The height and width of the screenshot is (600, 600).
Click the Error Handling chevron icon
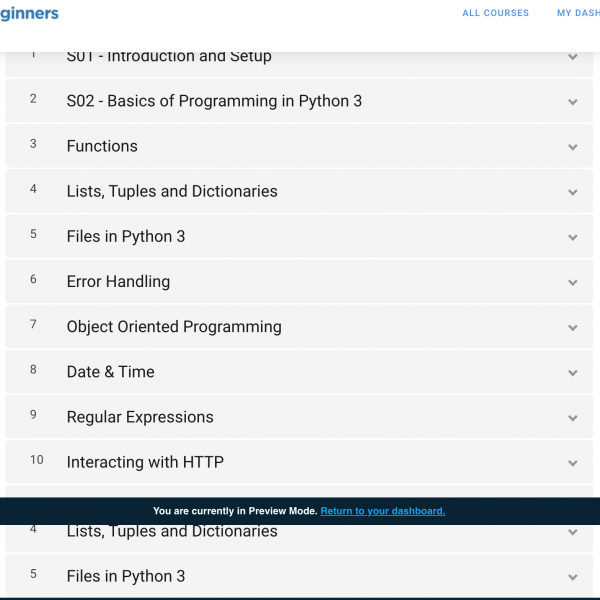[572, 283]
